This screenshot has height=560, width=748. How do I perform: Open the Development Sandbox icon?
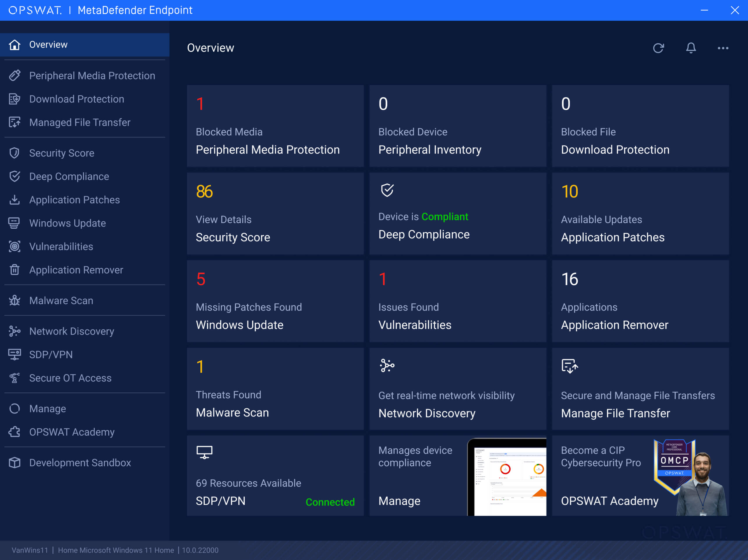15,463
